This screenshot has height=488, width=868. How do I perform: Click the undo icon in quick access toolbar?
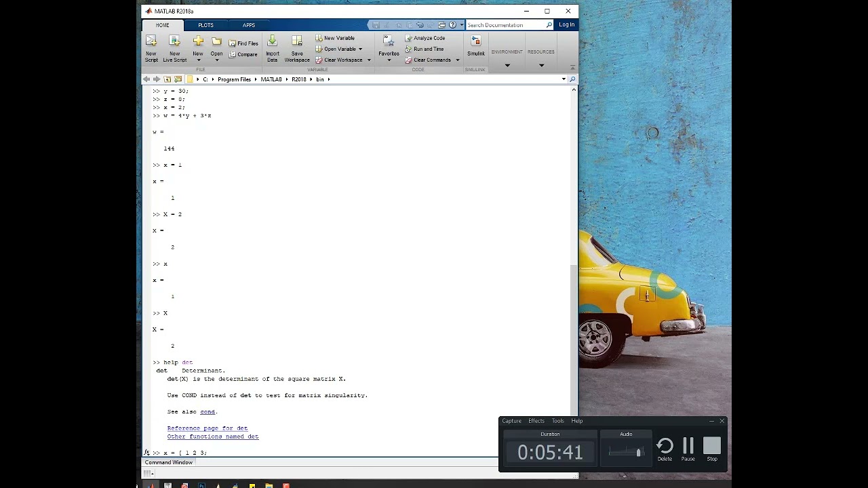420,25
